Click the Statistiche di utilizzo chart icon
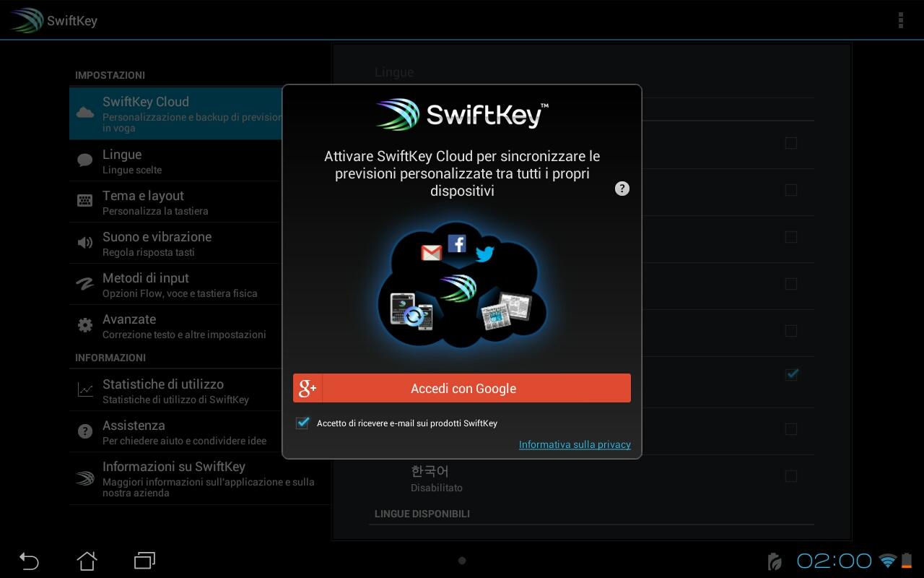Image resolution: width=924 pixels, height=578 pixels. [85, 389]
